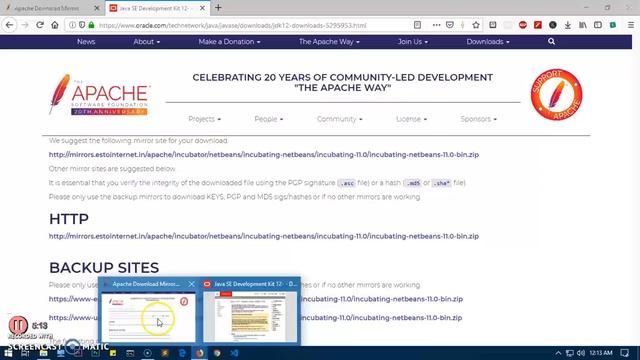Screen dimensions: 640x360
Task: Expand The Apache Way dropdown
Action: pyautogui.click(x=329, y=42)
